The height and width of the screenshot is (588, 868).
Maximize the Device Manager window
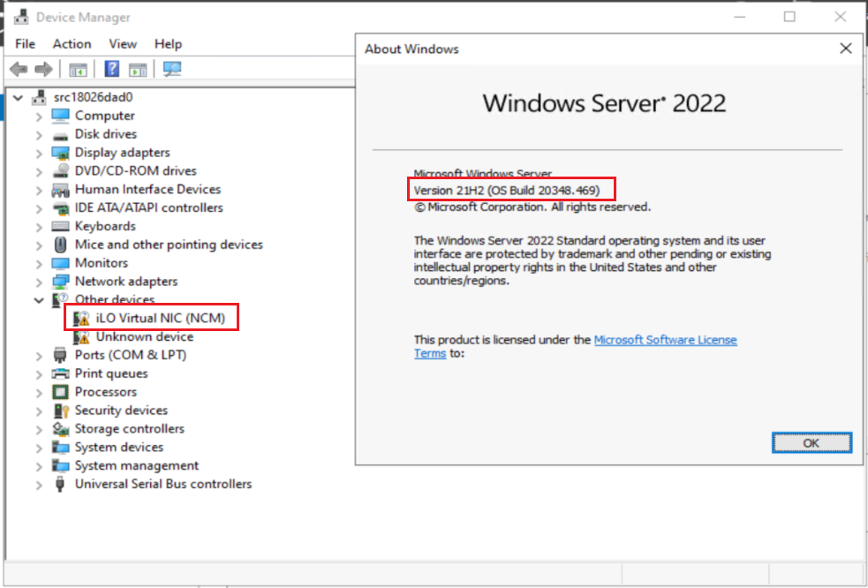pos(789,17)
